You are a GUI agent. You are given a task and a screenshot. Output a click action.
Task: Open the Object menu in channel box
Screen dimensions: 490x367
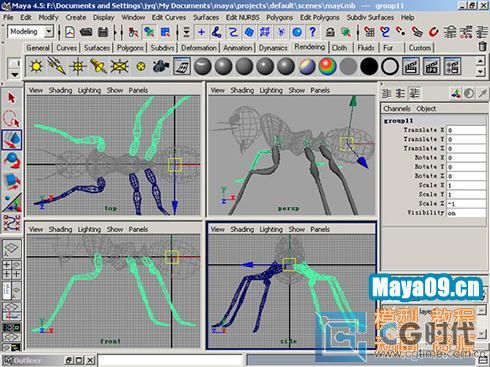pyautogui.click(x=426, y=109)
